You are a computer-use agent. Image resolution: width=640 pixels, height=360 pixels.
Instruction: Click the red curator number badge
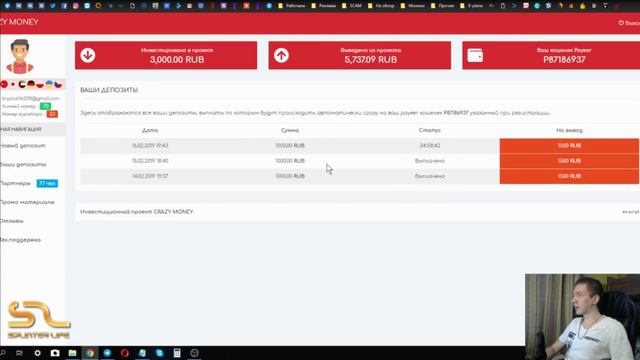click(52, 114)
